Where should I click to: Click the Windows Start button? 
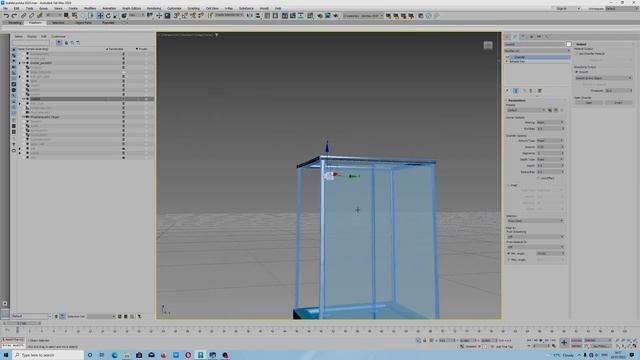[6, 355]
